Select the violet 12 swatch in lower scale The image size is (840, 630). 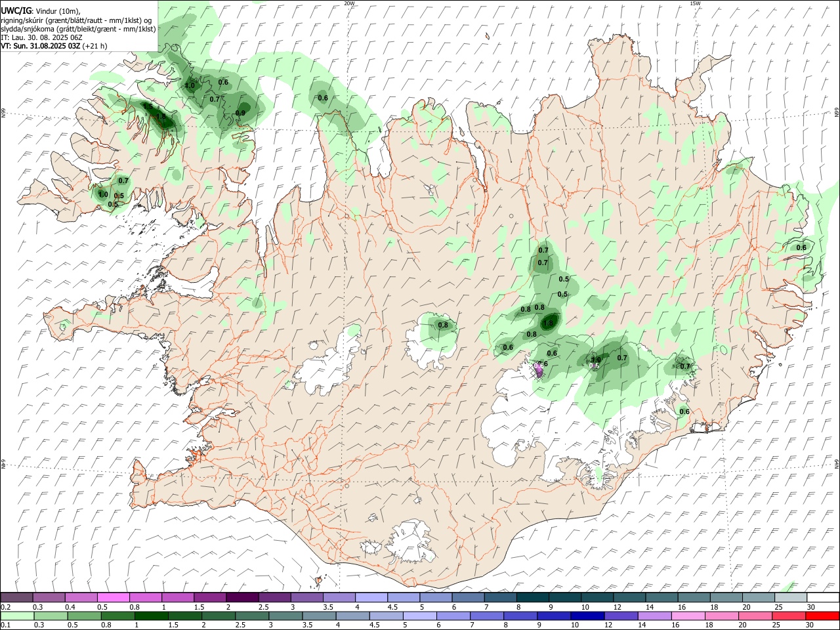(620, 616)
